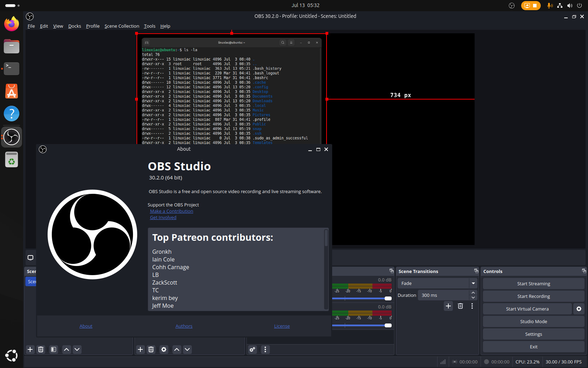Open the audio mixer three-dot menu
588x368 pixels.
(265, 349)
